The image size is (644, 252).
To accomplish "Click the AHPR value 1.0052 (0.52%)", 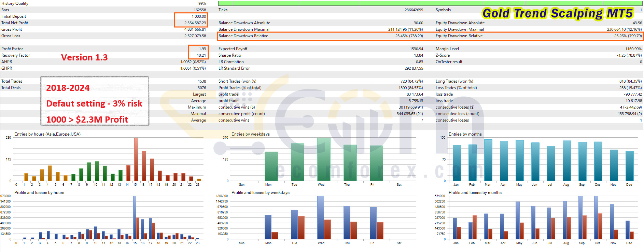I will [193, 62].
